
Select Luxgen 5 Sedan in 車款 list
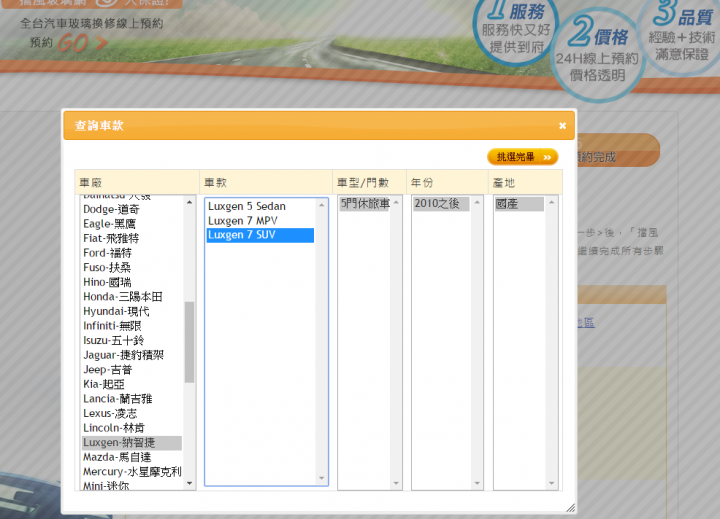(260, 206)
